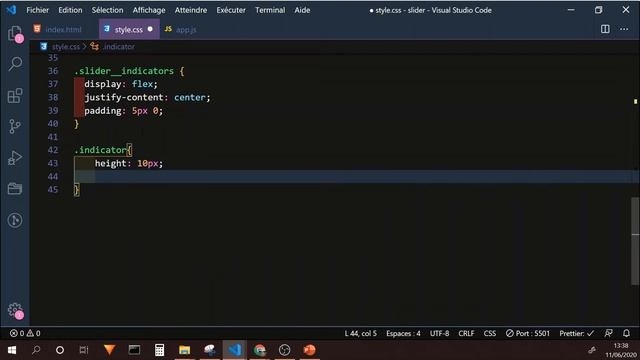Click .indicator in the breadcrumb
This screenshot has height=360, width=640.
[x=118, y=47]
